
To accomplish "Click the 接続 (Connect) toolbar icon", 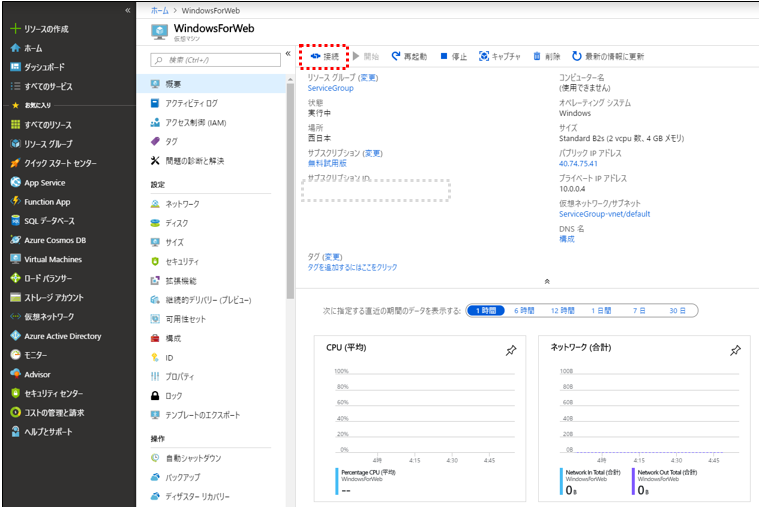I will click(316, 56).
